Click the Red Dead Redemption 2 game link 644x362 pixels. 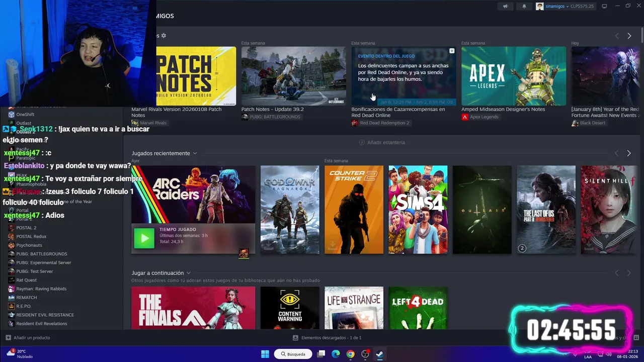click(x=380, y=123)
